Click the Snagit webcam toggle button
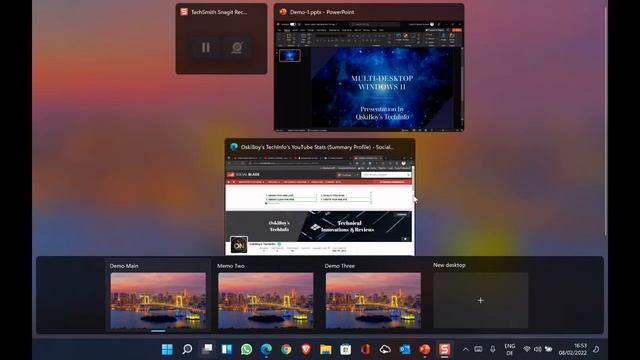The image size is (640, 360). [x=237, y=48]
